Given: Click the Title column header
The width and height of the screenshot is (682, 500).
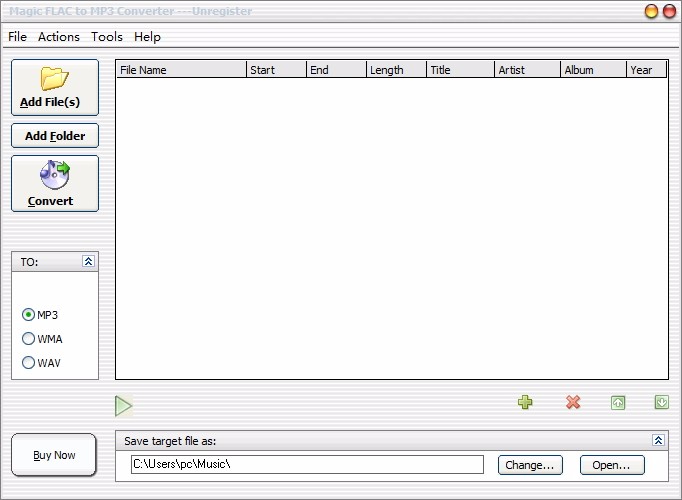Looking at the screenshot, I should point(461,70).
